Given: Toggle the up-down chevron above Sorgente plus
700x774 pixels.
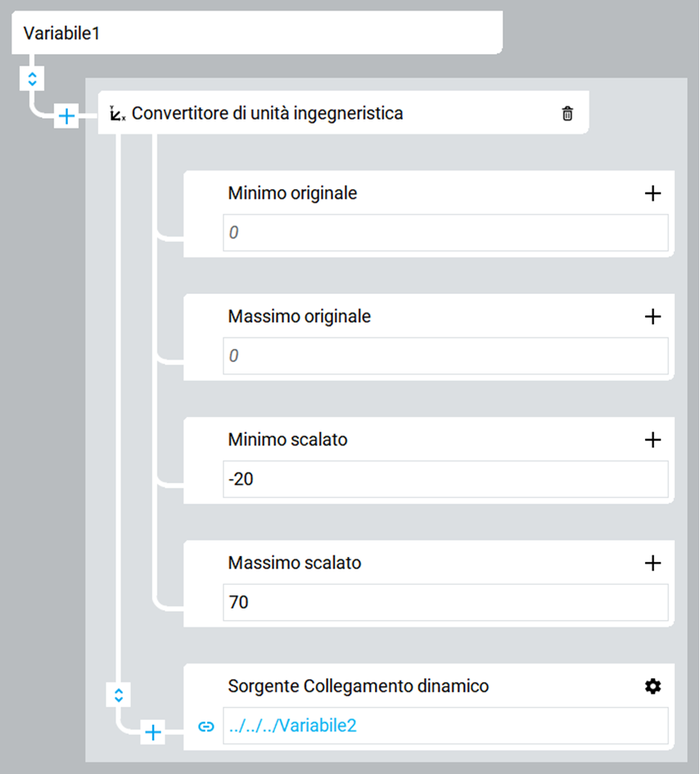Looking at the screenshot, I should (x=119, y=695).
